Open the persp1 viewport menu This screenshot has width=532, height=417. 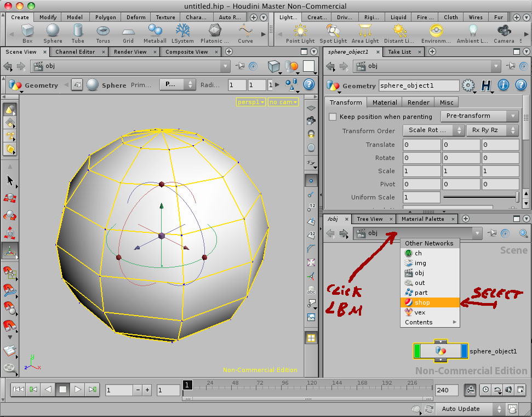(251, 102)
